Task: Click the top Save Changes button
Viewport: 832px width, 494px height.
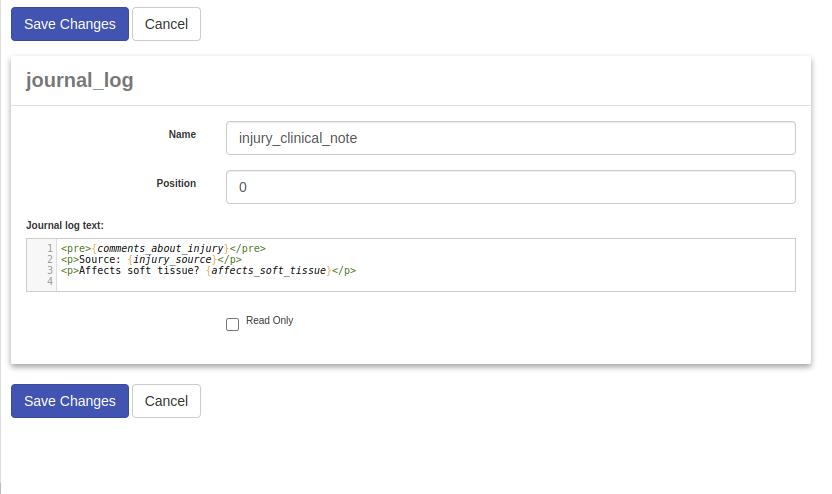Action: coord(70,24)
